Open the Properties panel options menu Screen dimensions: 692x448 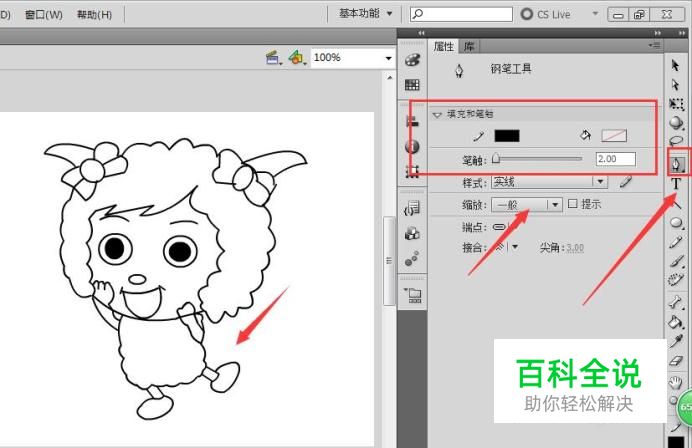(x=654, y=45)
